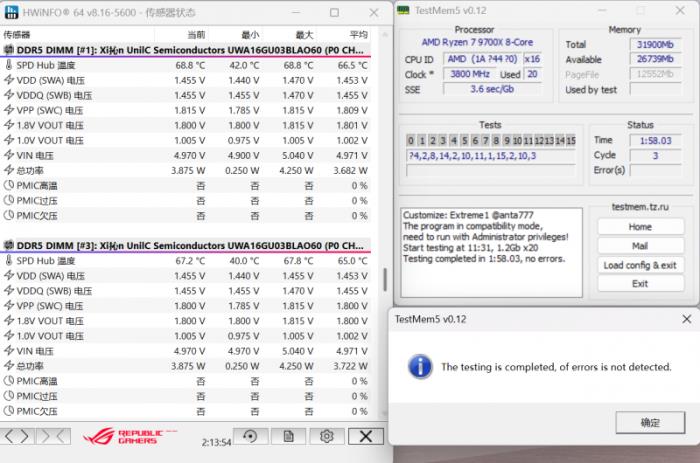700x463 pixels.
Task: Click the 当前 column header
Action: point(181,34)
